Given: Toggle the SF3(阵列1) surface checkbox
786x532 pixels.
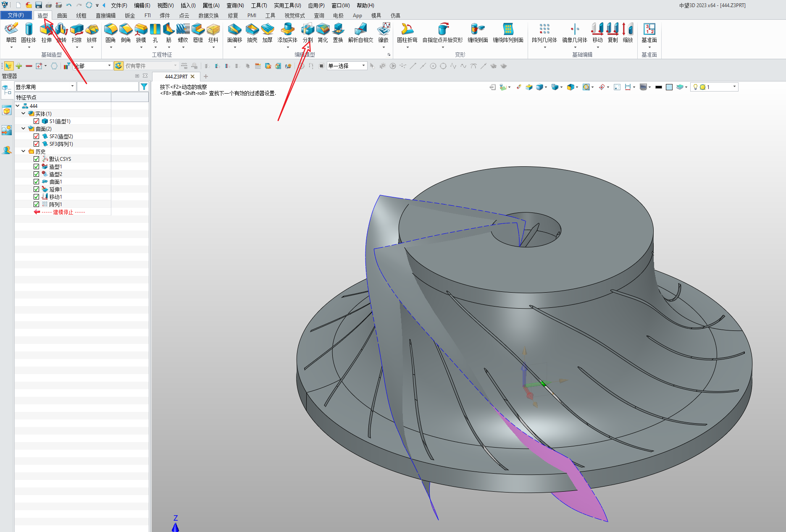Looking at the screenshot, I should 37,144.
